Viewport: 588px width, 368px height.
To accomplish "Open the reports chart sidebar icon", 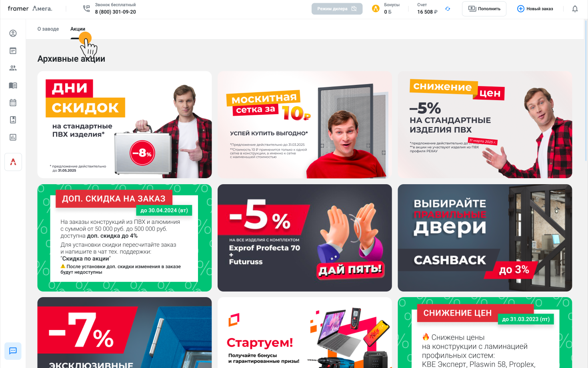I will pos(13,137).
